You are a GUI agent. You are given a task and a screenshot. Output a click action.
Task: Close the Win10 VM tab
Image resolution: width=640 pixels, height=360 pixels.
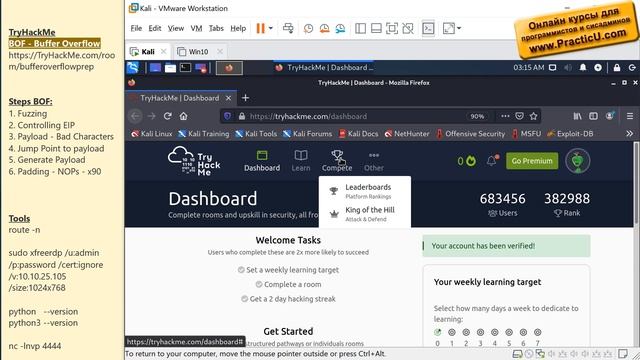point(220,51)
